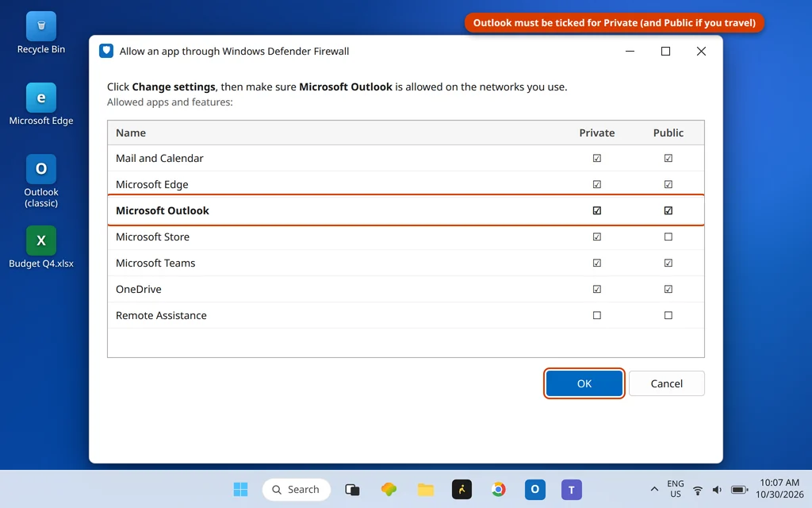Toggle Private checkbox for Microsoft Outlook
This screenshot has width=812, height=508.
pos(597,210)
